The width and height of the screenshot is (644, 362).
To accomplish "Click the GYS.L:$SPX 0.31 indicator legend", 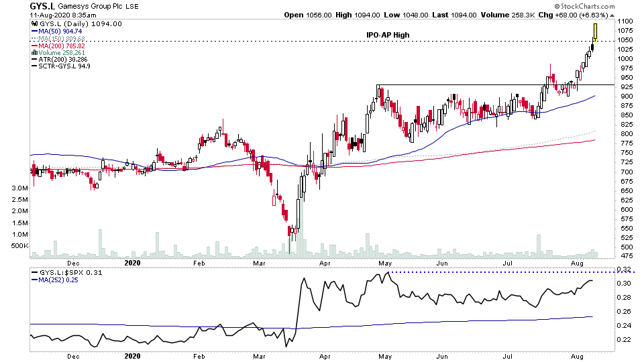I will [x=67, y=273].
